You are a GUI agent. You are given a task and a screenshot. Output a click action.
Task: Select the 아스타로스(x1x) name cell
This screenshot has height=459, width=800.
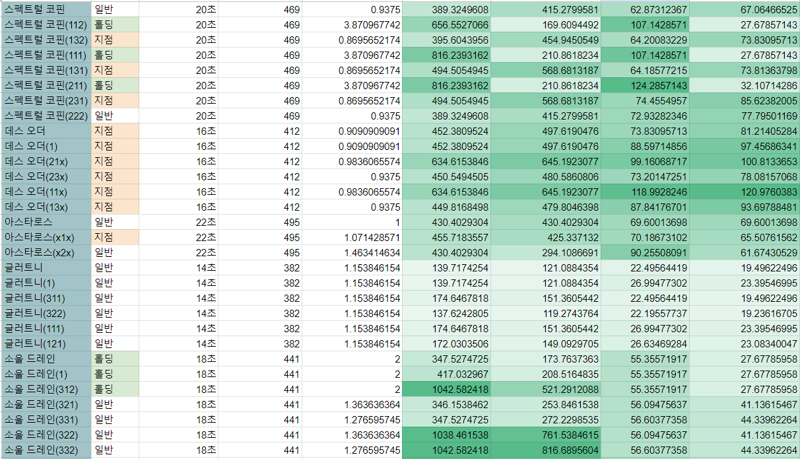(44, 239)
